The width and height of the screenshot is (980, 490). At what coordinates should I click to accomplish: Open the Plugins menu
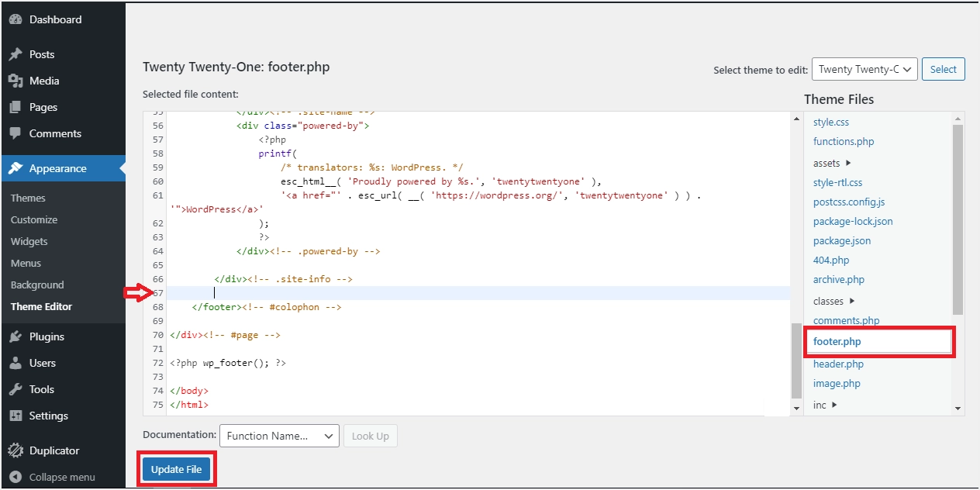point(47,336)
